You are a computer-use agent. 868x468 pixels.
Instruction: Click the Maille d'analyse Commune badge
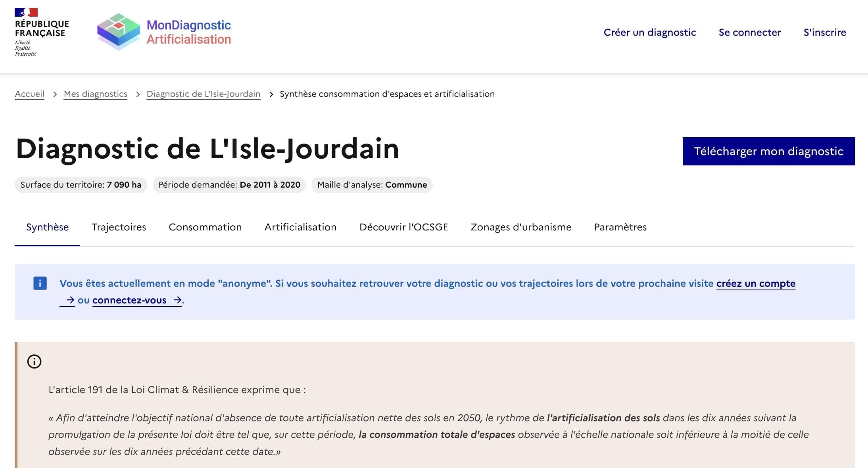click(x=372, y=185)
